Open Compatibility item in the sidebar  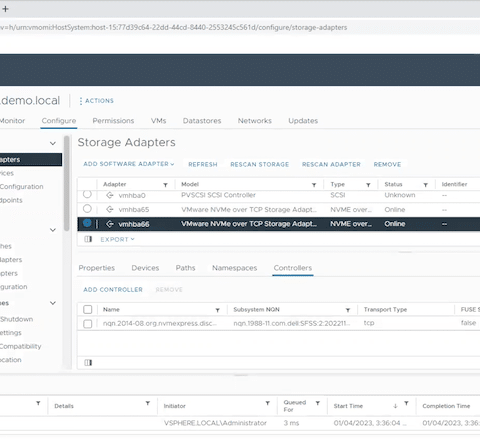pyautogui.click(x=20, y=346)
